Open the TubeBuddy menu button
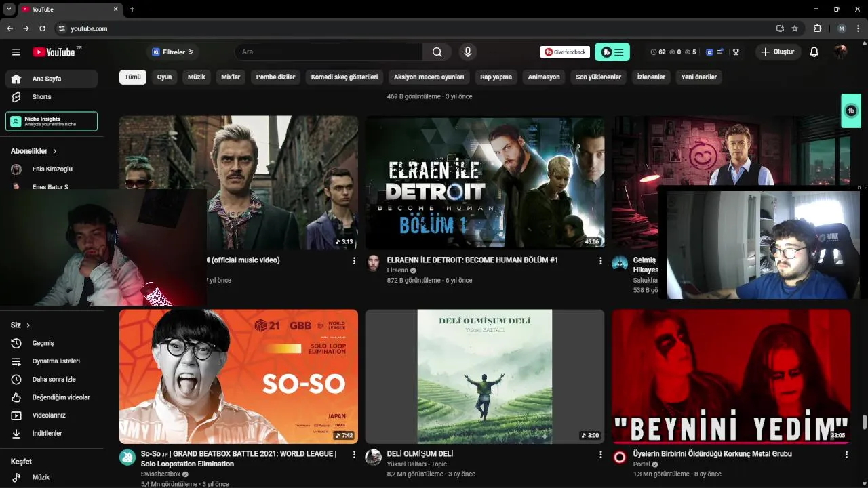This screenshot has width=868, height=488. [612, 52]
